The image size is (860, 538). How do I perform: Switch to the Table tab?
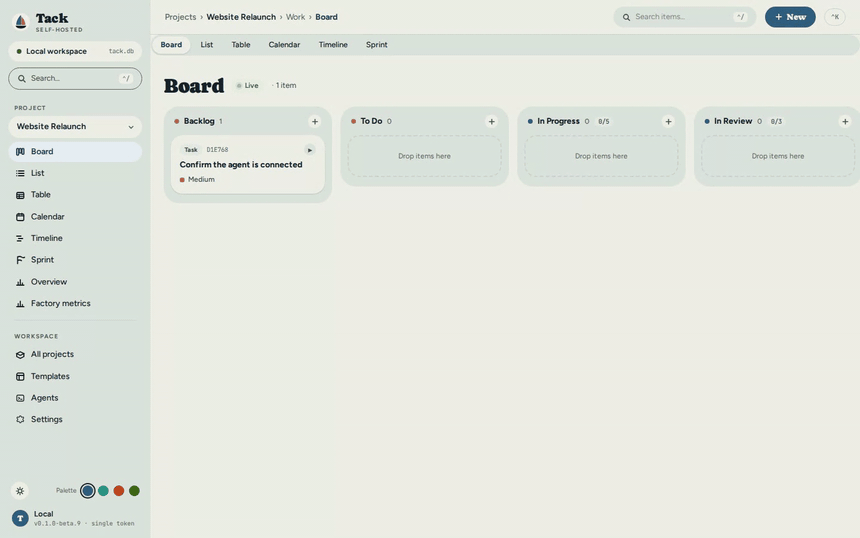tap(241, 45)
